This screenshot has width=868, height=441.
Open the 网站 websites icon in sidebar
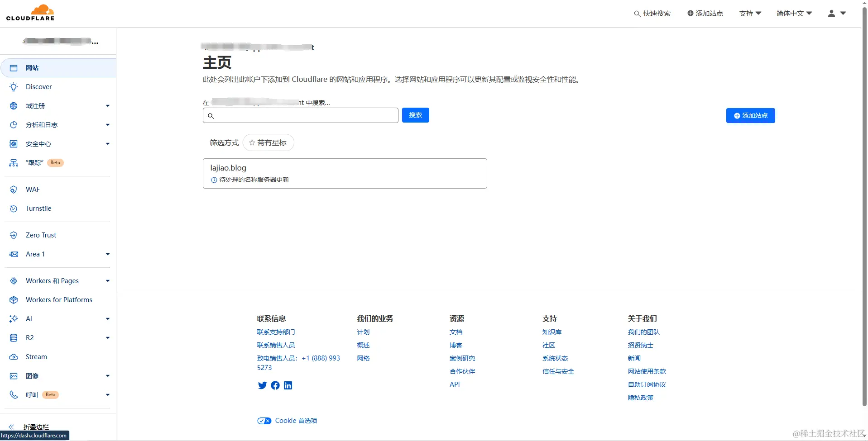point(14,68)
